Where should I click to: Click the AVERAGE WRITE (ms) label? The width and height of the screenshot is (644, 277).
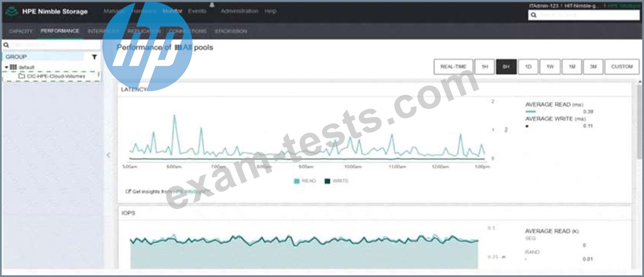point(556,119)
